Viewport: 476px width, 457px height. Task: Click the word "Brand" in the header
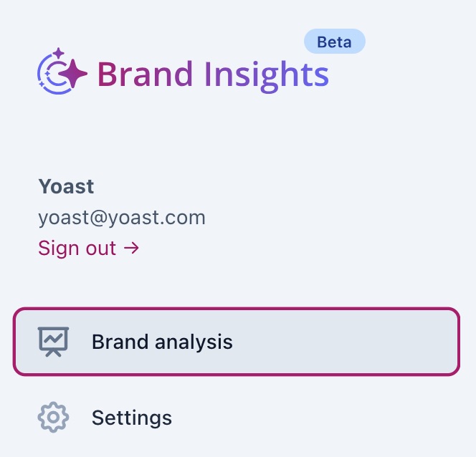point(146,74)
